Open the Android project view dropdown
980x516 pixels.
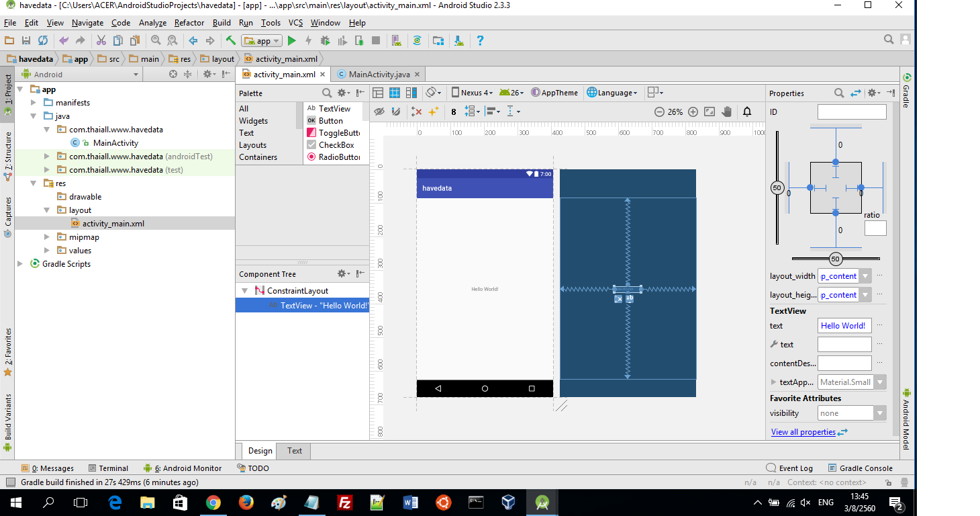pyautogui.click(x=81, y=75)
